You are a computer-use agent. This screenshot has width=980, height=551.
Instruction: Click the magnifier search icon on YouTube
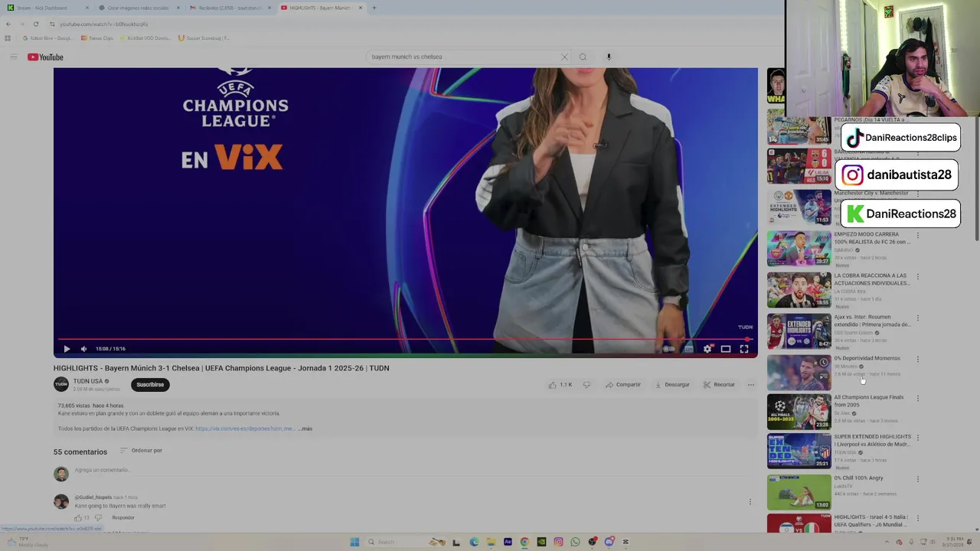click(x=583, y=57)
